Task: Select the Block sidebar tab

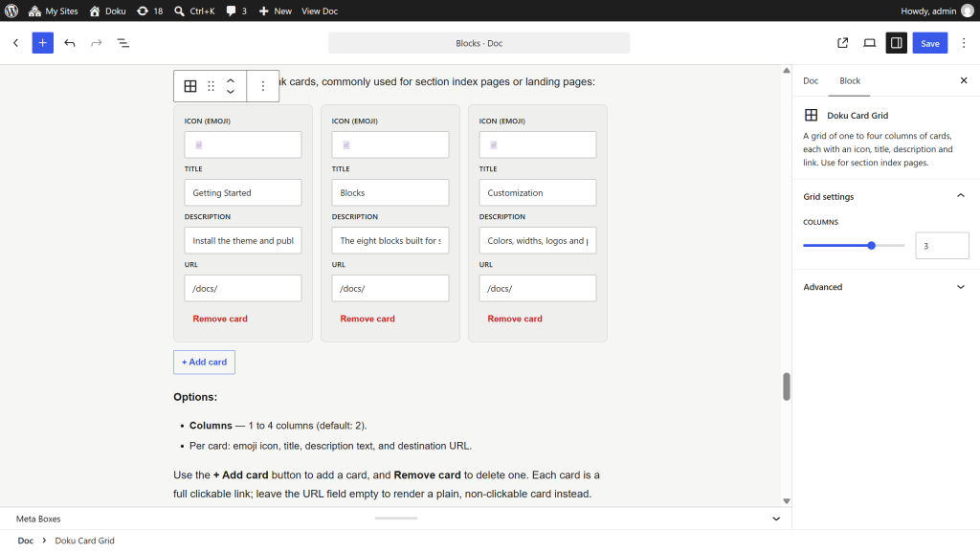Action: coord(850,80)
